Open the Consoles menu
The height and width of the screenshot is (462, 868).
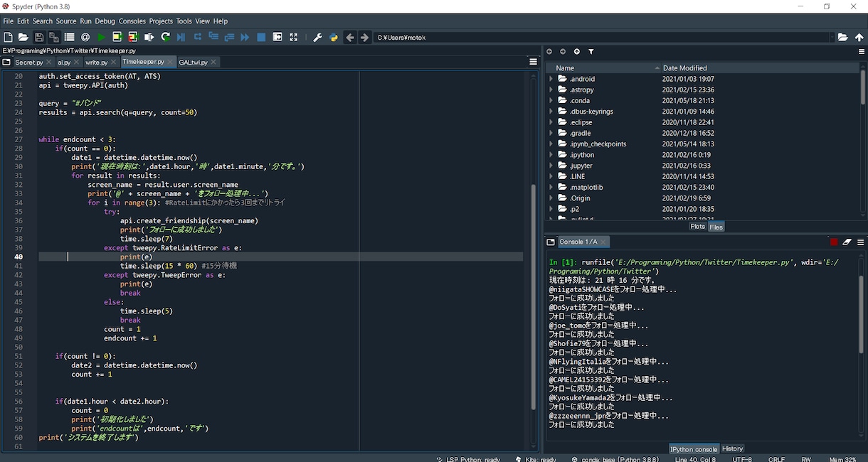pos(132,21)
